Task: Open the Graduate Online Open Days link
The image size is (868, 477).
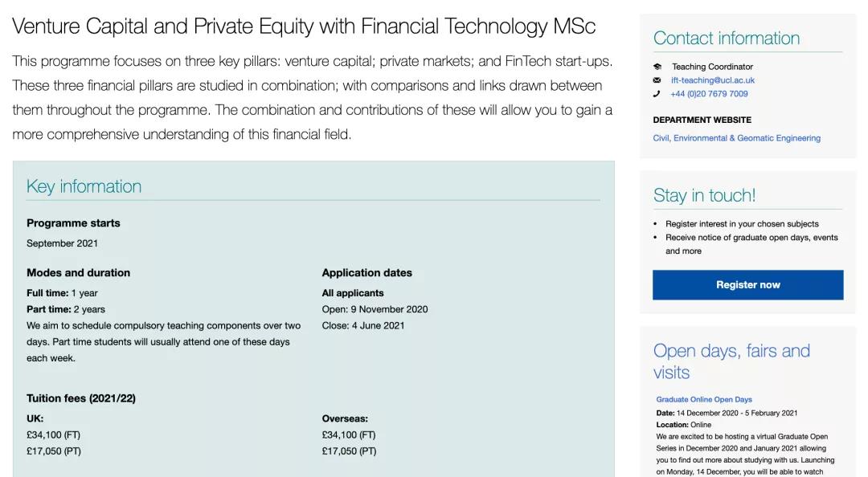Action: point(704,399)
